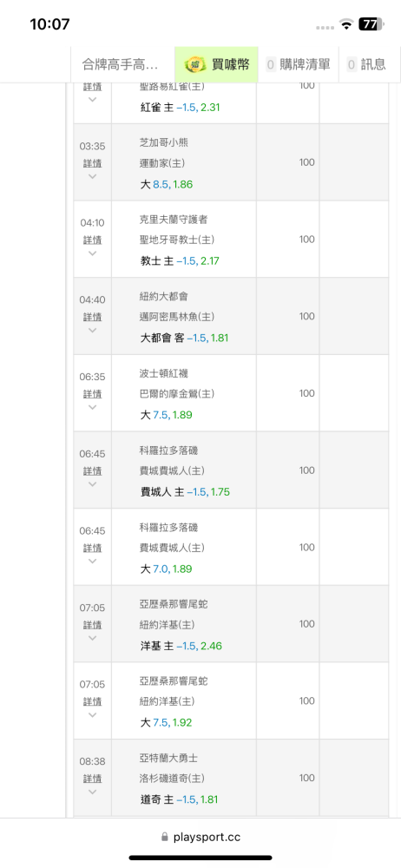Open the 訊息 tab
Screen dimensions: 401x868
pos(366,65)
